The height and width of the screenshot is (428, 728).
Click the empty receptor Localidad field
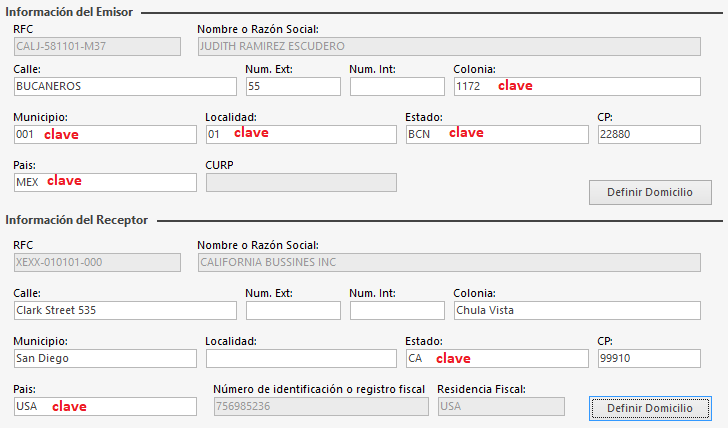pos(300,358)
